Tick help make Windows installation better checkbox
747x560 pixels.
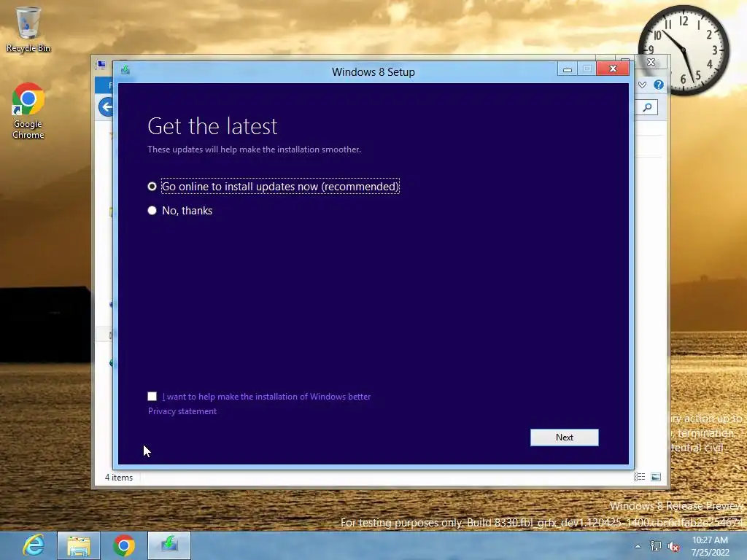coord(152,396)
